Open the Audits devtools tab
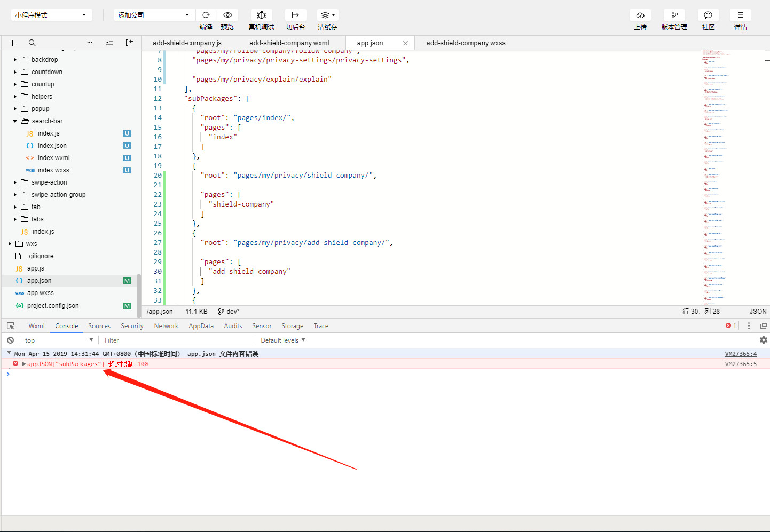This screenshot has height=532, width=770. coord(233,326)
